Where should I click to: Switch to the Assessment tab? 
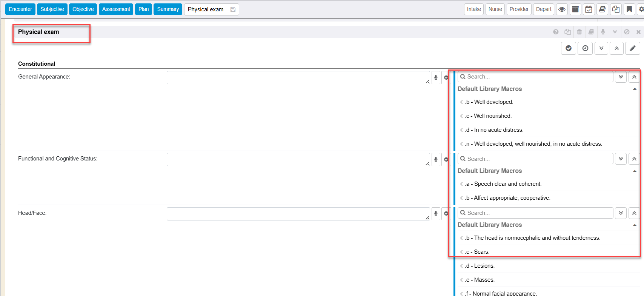point(116,9)
